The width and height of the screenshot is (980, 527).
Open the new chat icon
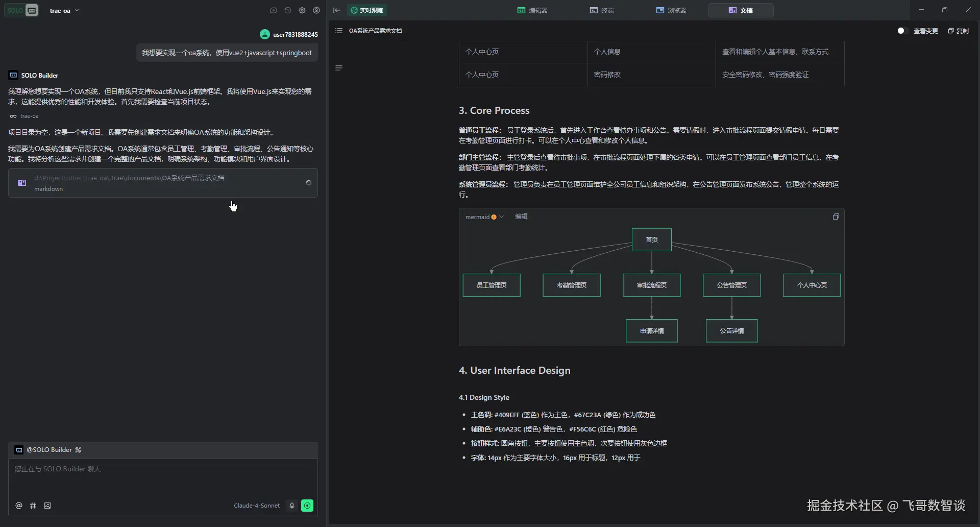click(x=274, y=10)
